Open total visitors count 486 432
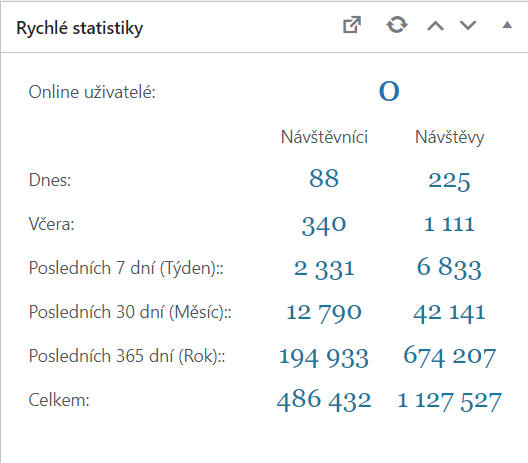Viewport: 528px width, 463px height. [x=324, y=400]
